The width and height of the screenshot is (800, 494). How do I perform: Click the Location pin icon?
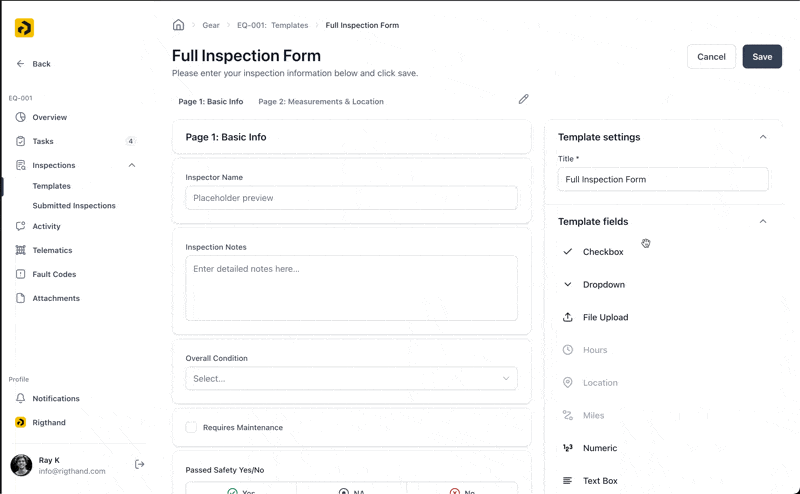coord(567,382)
